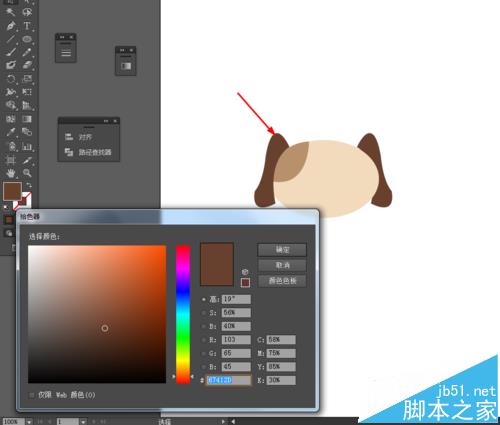
Task: Select the Shape Builder tool
Action: point(10,105)
